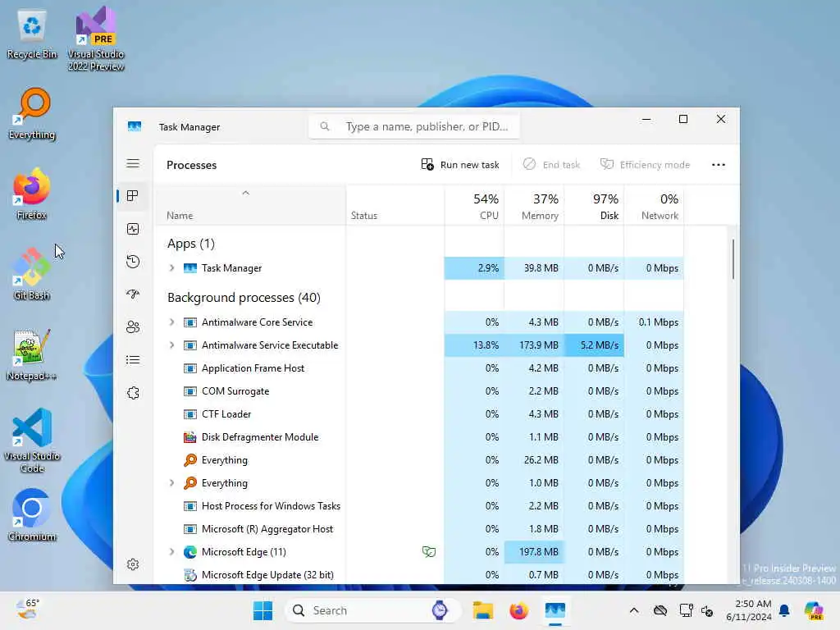Open notifications bell in system tray
Viewport: 840px width, 630px height.
[x=785, y=610]
